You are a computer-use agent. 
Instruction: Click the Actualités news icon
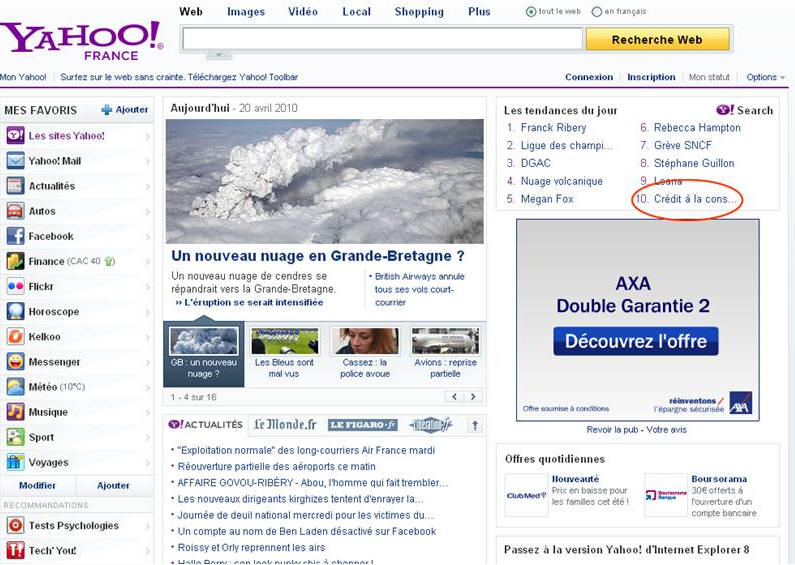pyautogui.click(x=15, y=186)
